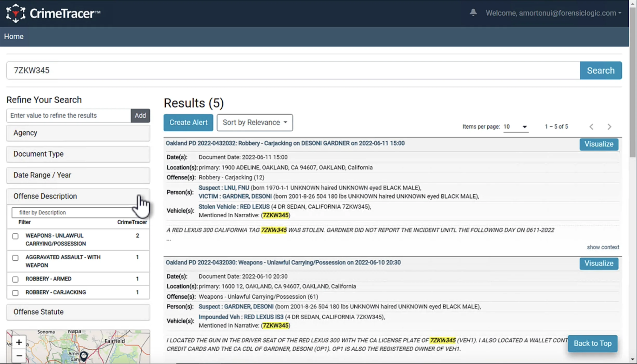Open Oakland PD 2022-0432032 report link
This screenshot has width=637, height=364.
285,143
